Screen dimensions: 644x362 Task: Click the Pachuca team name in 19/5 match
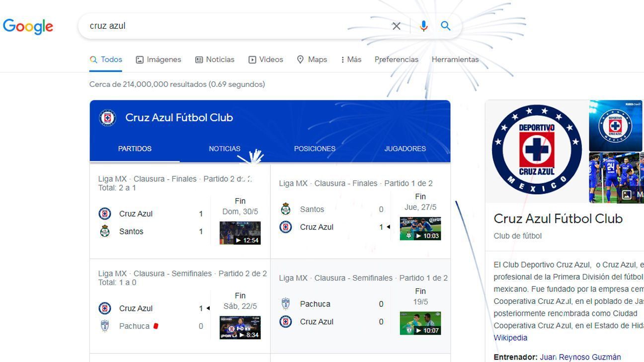(315, 304)
